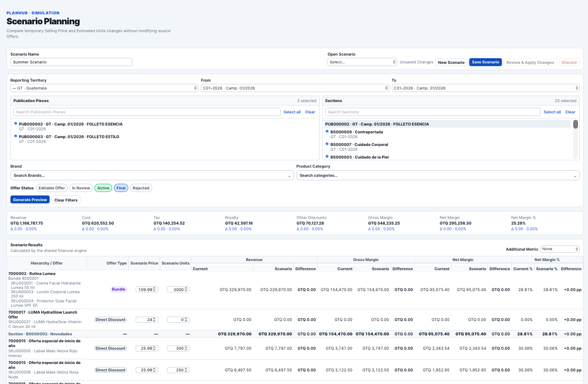The height and width of the screenshot is (384, 588).
Task: Toggle the Active offer status filter
Action: click(104, 188)
